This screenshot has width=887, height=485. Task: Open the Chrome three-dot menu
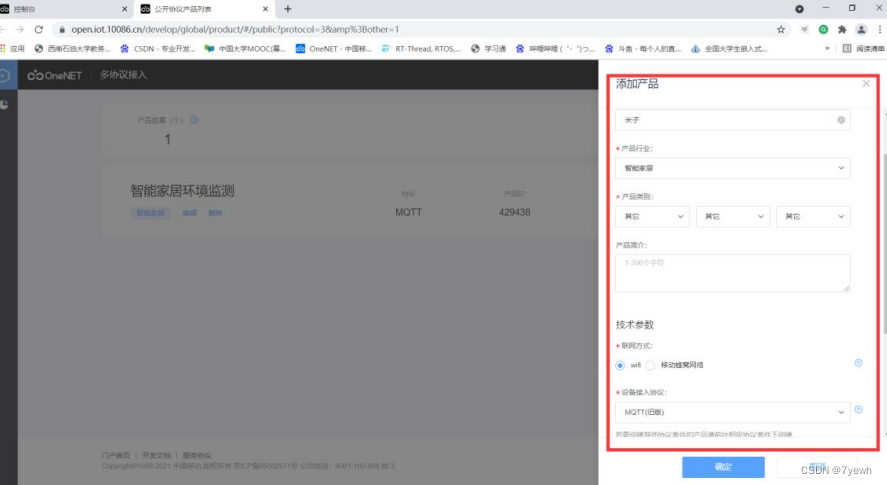coord(880,29)
